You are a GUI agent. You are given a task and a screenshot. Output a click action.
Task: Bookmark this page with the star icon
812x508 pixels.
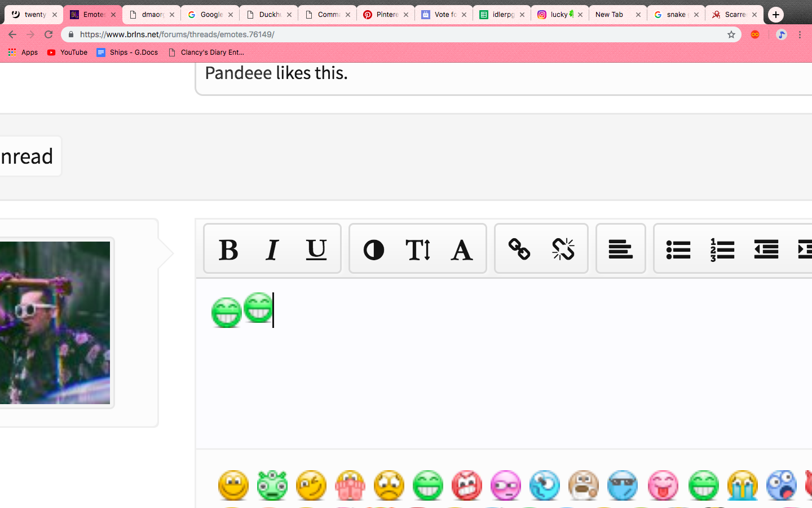(731, 34)
